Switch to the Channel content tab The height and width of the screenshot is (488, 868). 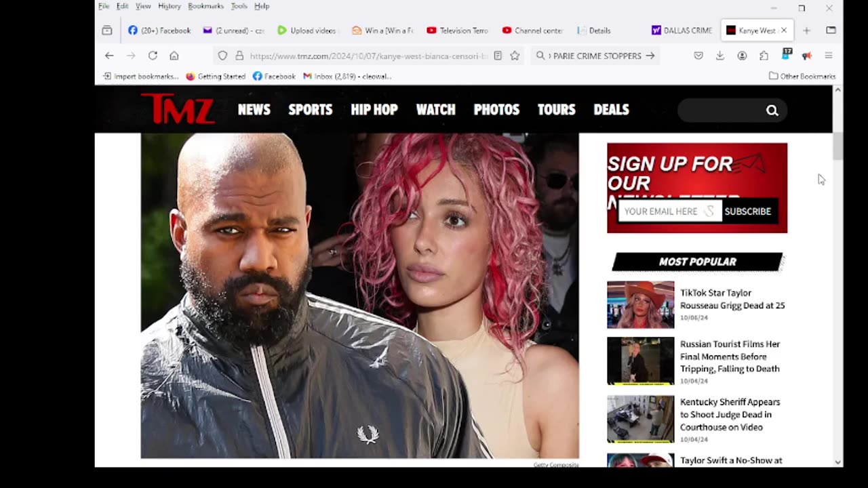(533, 30)
